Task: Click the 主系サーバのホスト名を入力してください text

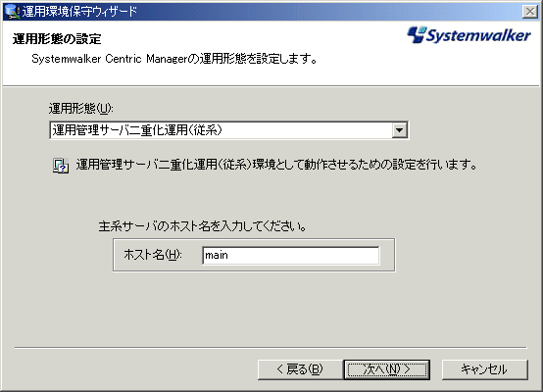Action: [202, 226]
